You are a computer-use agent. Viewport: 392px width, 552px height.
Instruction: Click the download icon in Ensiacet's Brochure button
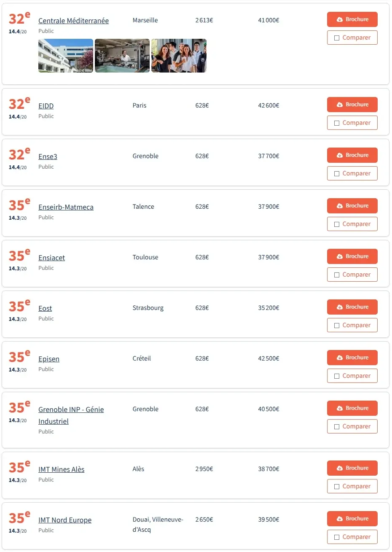339,256
